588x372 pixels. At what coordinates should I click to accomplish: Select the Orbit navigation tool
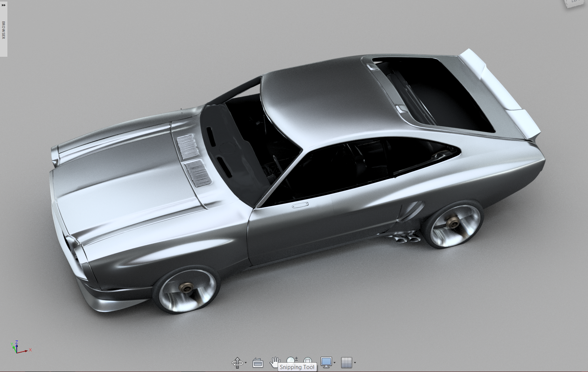pos(237,362)
